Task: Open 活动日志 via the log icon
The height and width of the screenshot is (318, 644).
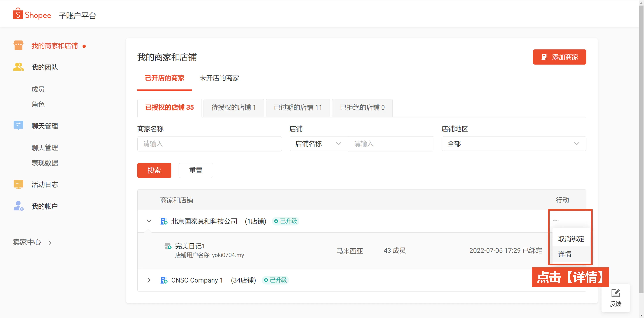Action: click(x=18, y=184)
